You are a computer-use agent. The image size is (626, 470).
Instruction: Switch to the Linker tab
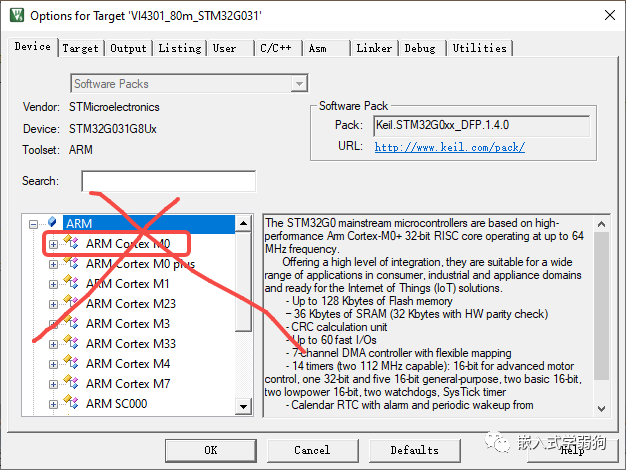tap(374, 48)
